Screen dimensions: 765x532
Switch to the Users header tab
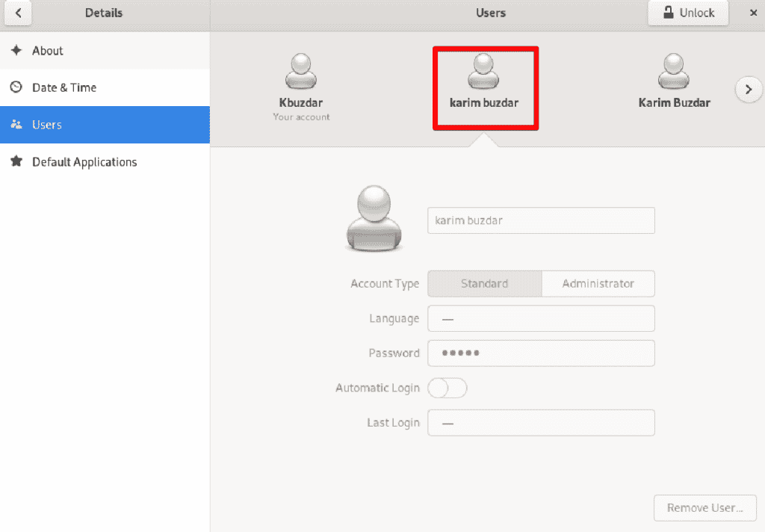pos(490,13)
